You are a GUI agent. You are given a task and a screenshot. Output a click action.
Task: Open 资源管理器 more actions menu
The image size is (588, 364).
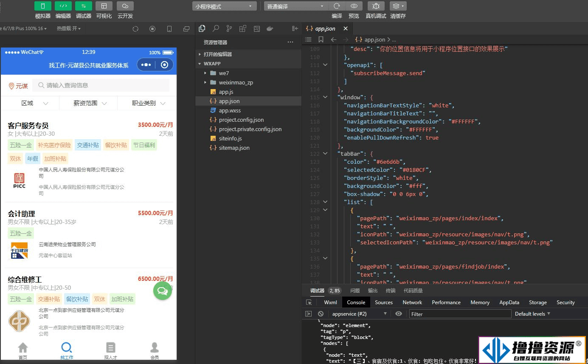290,42
